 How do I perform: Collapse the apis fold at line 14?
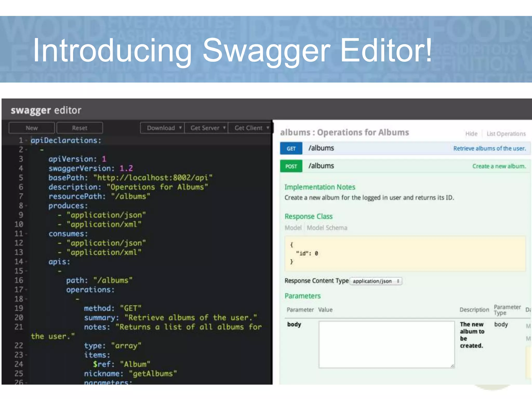pyautogui.click(x=26, y=262)
